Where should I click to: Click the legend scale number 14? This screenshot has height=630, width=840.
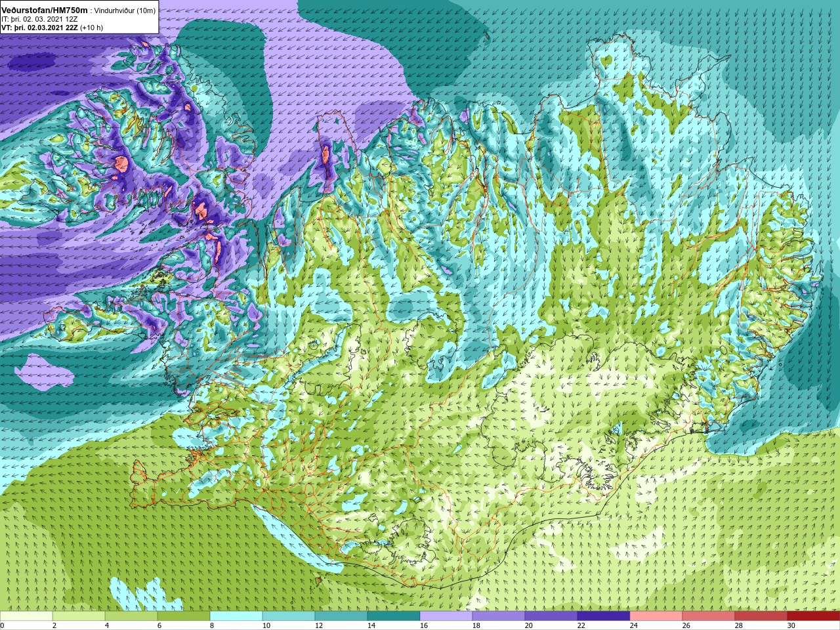(371, 626)
